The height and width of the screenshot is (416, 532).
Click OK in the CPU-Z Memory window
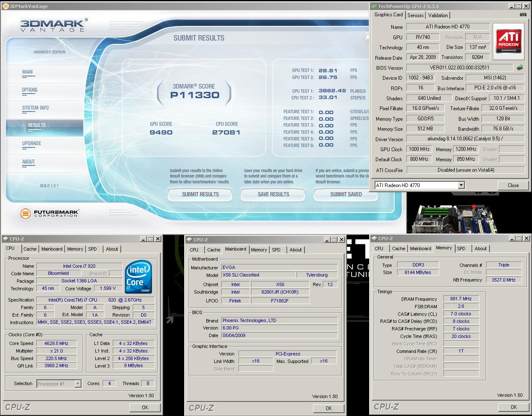pos(514,407)
